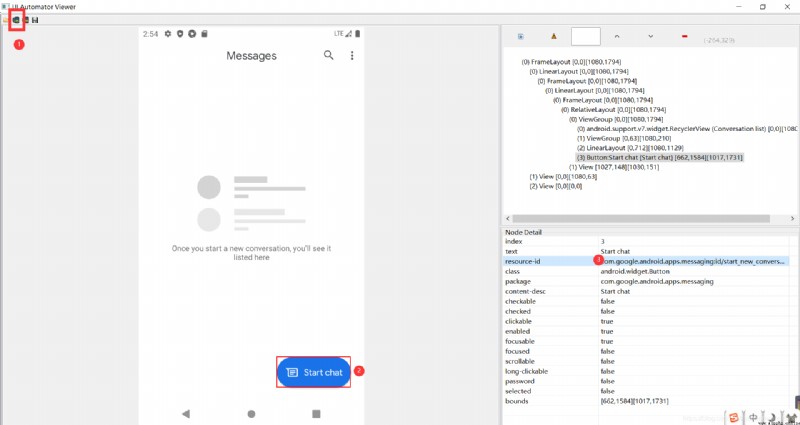Select the topmost FrameLayout root node
This screenshot has height=425, width=800.
(x=571, y=62)
